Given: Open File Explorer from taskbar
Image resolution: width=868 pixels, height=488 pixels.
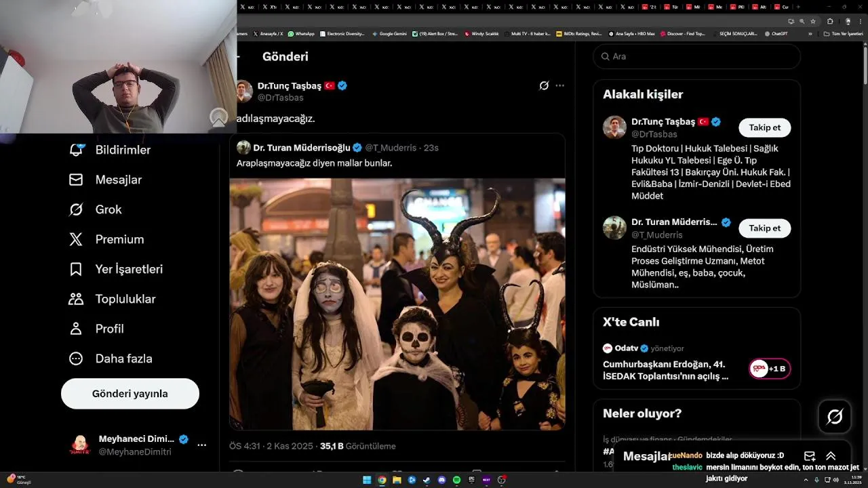Looking at the screenshot, I should click(x=397, y=480).
